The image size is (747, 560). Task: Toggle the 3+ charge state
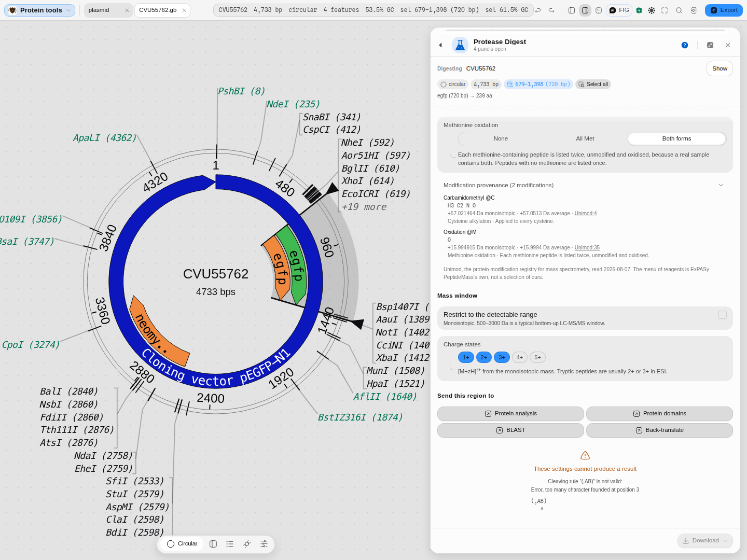pos(502,357)
